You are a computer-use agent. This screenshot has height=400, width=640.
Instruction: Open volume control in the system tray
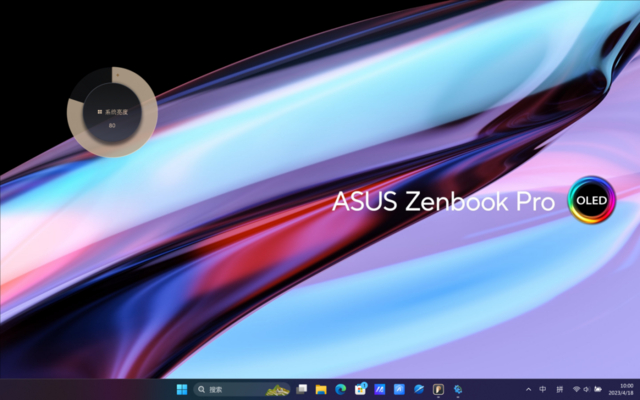click(x=587, y=389)
